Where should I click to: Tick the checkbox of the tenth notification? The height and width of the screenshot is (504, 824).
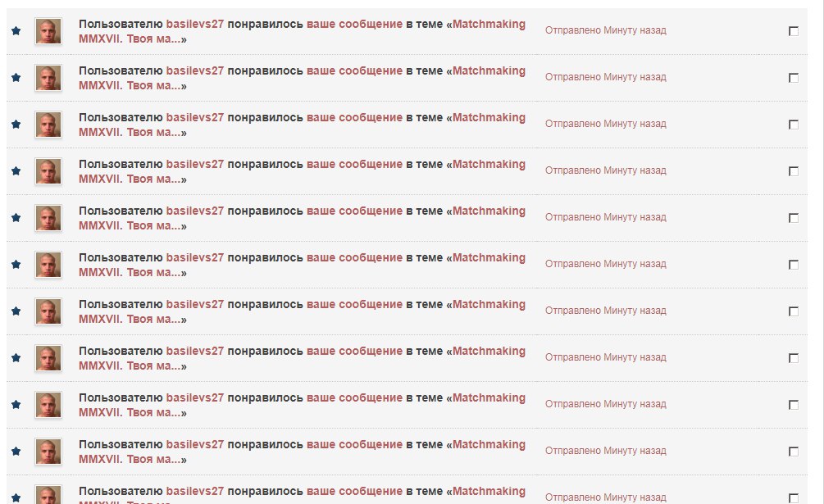tap(794, 452)
